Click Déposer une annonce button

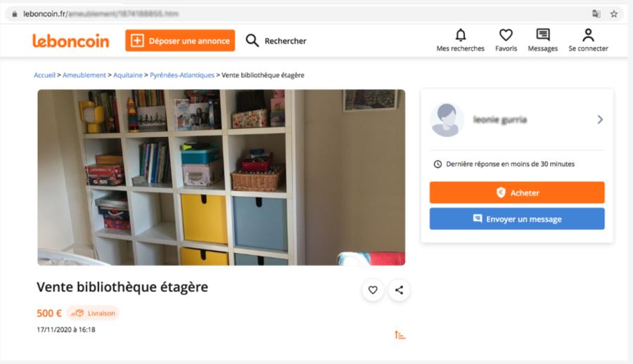pyautogui.click(x=180, y=40)
